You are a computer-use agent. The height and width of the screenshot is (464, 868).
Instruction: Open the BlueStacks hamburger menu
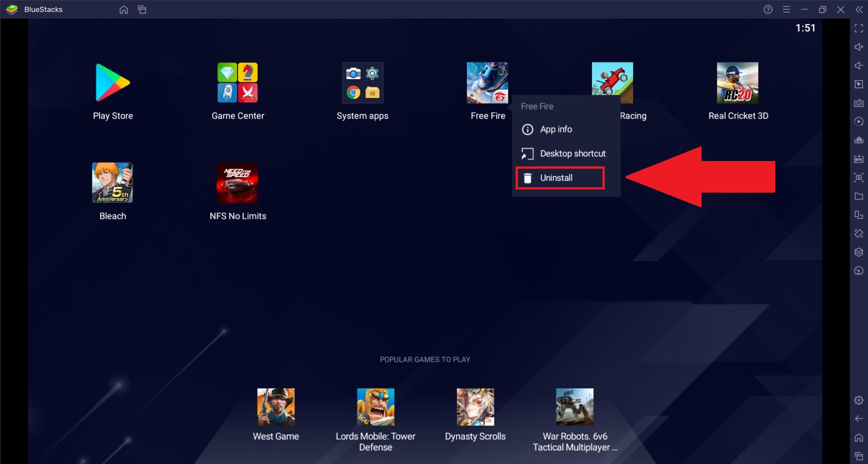point(787,9)
